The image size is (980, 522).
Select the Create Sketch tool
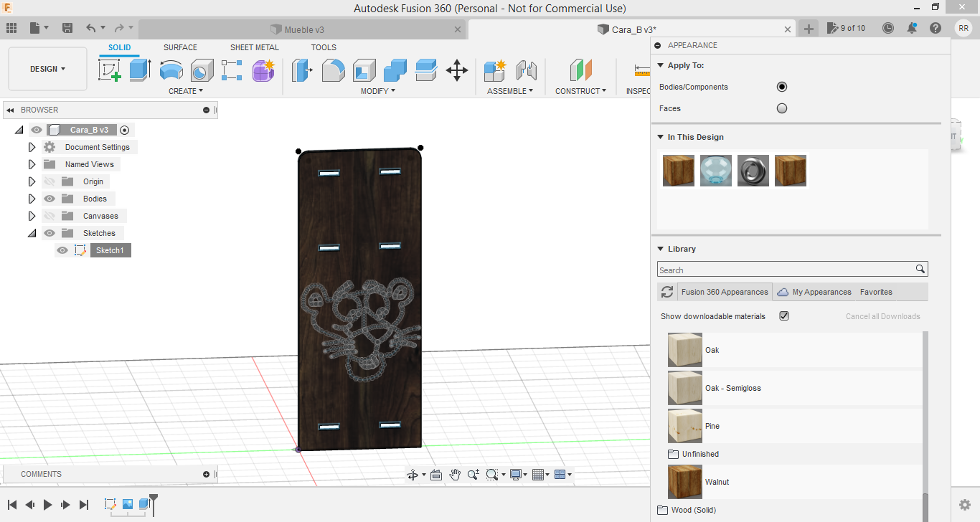click(x=110, y=70)
